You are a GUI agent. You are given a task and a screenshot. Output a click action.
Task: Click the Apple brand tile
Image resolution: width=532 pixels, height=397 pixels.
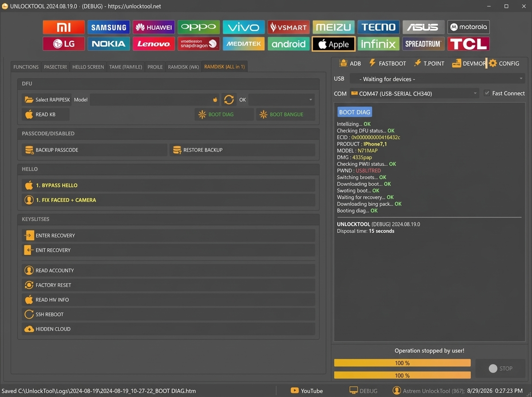[x=333, y=44]
